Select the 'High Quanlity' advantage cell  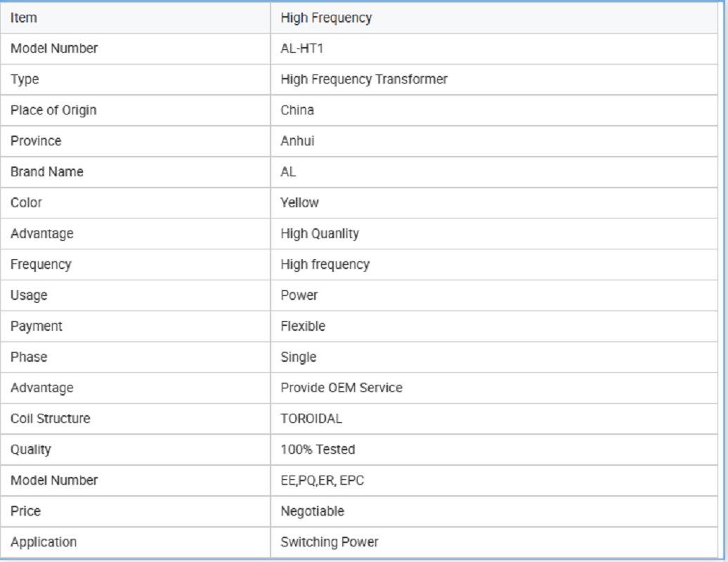tap(320, 234)
